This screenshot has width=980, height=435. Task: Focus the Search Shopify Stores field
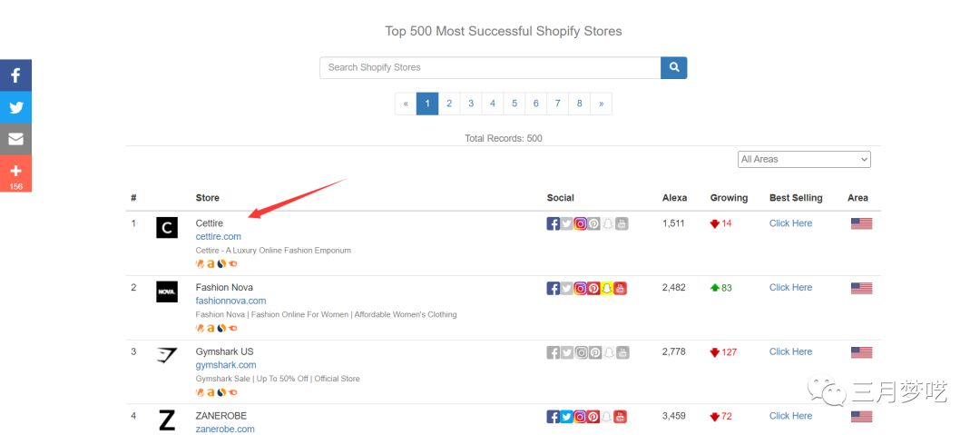pyautogui.click(x=490, y=67)
